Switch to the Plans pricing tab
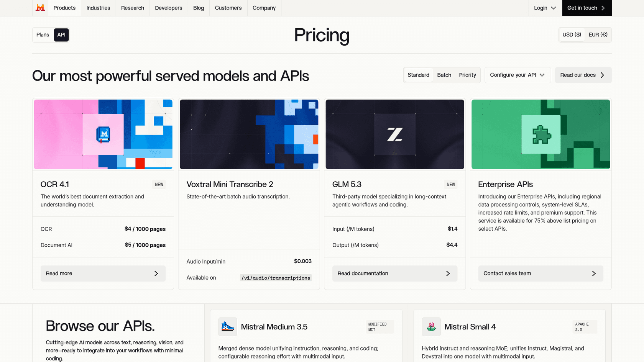644x362 pixels. [43, 35]
